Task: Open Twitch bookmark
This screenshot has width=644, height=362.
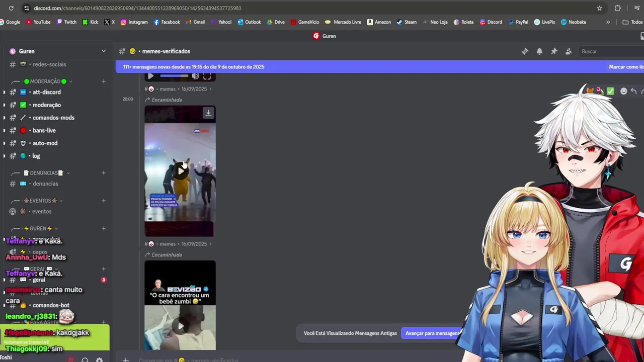Action: (66, 22)
